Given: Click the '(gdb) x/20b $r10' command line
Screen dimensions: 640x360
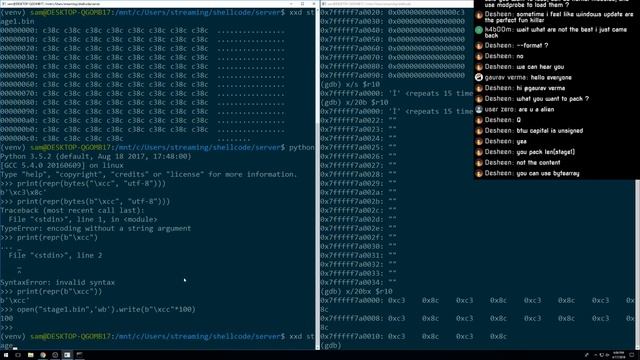Looking at the screenshot, I should (x=355, y=102).
